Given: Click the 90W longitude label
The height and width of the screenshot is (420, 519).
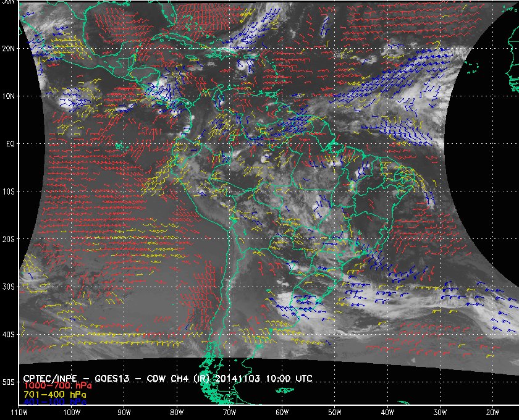Looking at the screenshot, I should coord(124,412).
